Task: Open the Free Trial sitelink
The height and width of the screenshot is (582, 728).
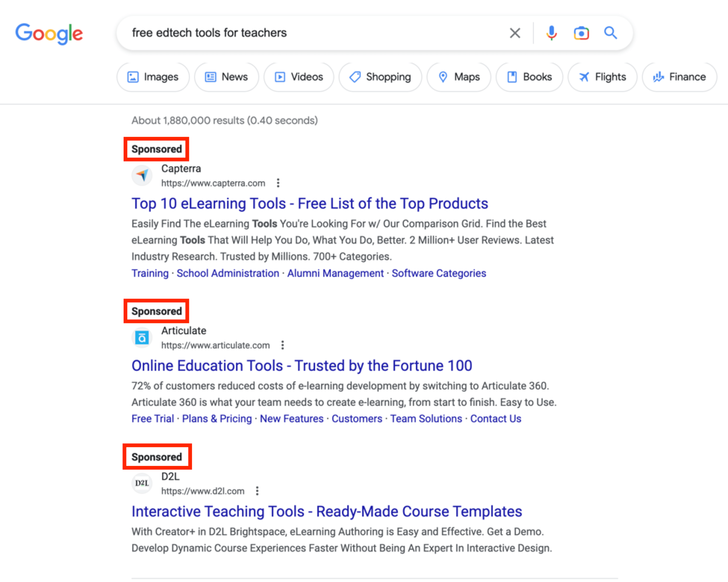Action: pyautogui.click(x=152, y=419)
